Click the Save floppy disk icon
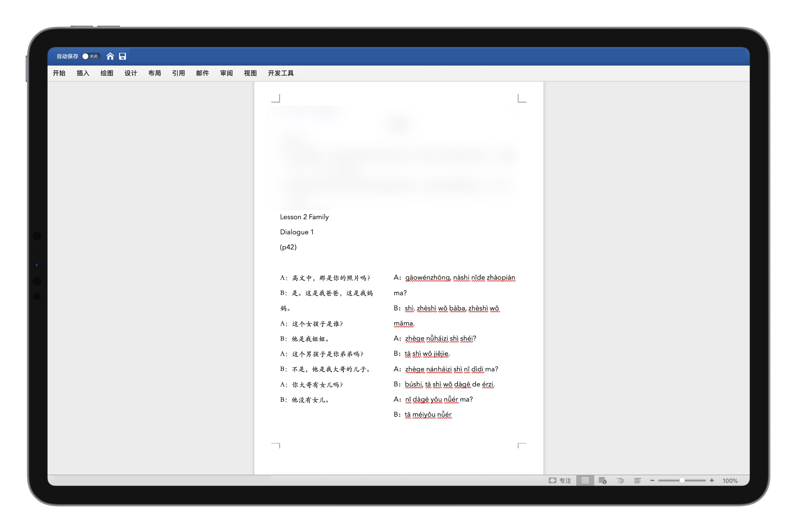This screenshot has width=796, height=532. click(x=123, y=56)
